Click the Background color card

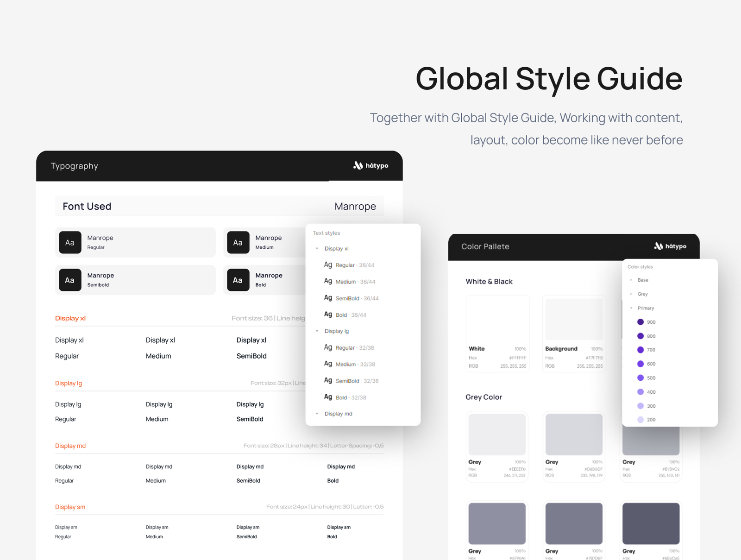click(574, 333)
